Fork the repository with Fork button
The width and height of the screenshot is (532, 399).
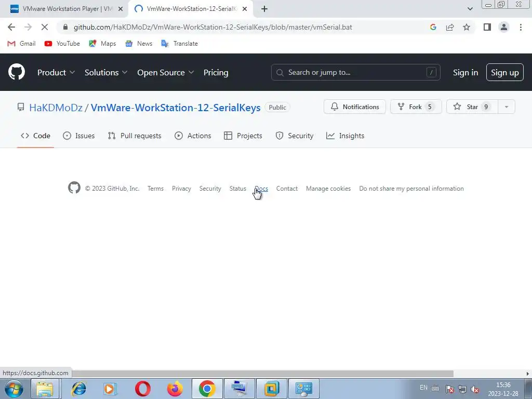(x=416, y=107)
